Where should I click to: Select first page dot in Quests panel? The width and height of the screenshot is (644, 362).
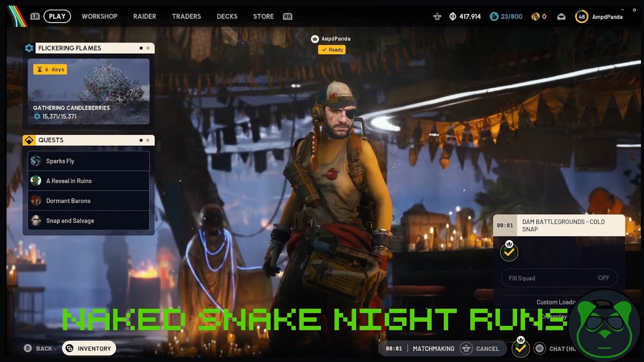(x=141, y=140)
